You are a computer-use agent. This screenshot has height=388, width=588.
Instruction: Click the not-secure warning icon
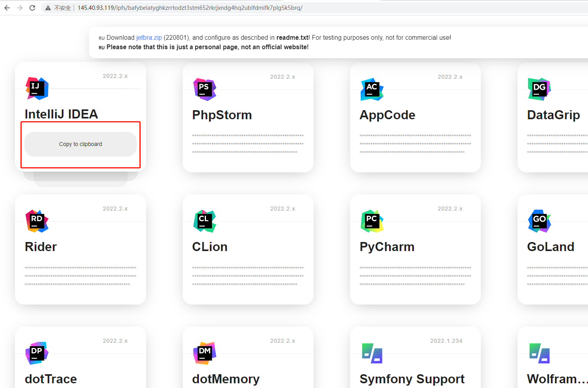point(48,8)
